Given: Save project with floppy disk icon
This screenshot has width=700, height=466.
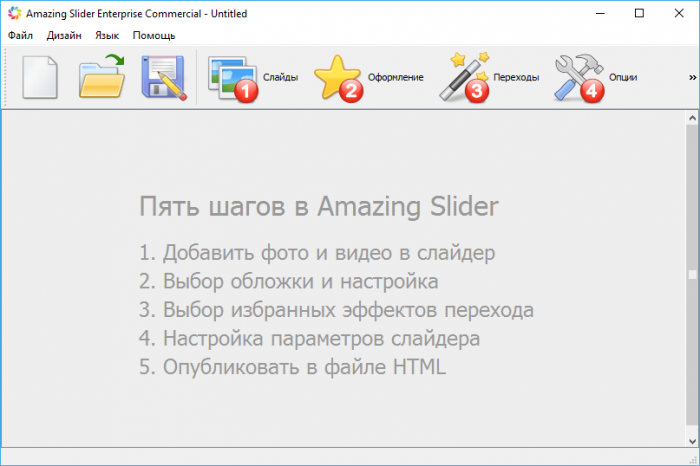Looking at the screenshot, I should pyautogui.click(x=164, y=78).
